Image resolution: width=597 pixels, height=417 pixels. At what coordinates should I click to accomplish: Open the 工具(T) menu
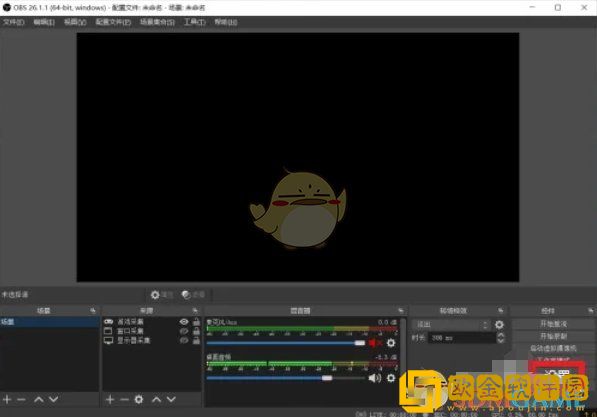click(195, 22)
